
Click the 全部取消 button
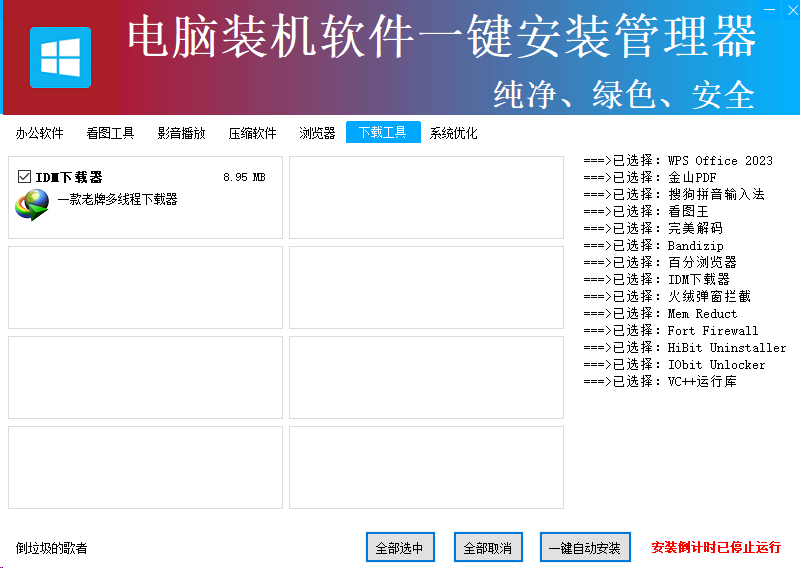[x=488, y=547]
